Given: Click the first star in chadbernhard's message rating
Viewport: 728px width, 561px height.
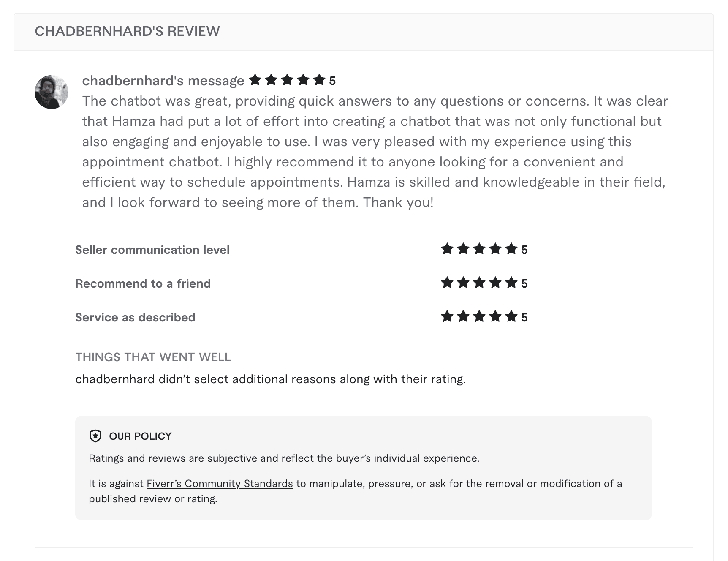Looking at the screenshot, I should 256,79.
